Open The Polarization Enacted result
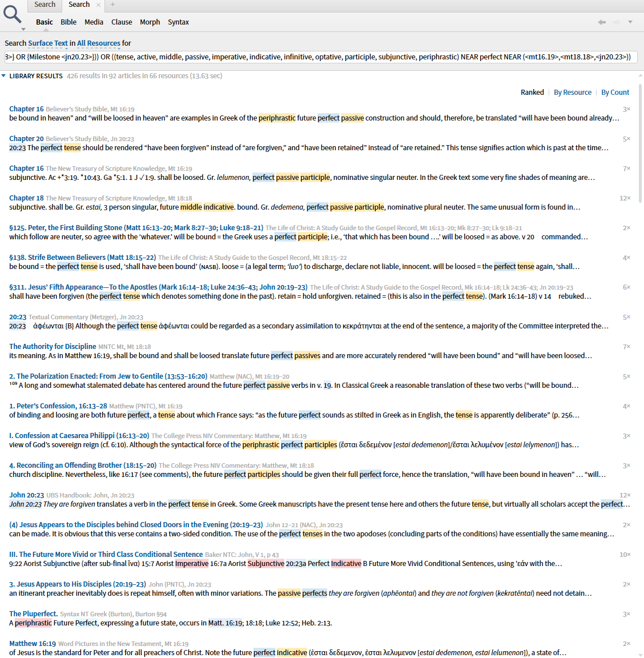Viewport: 644px width, 658px height. 108,376
